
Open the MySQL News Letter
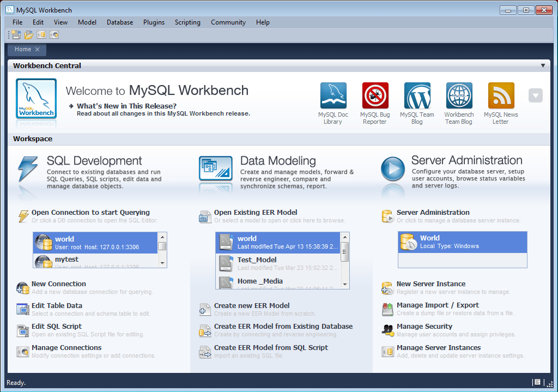click(x=500, y=95)
